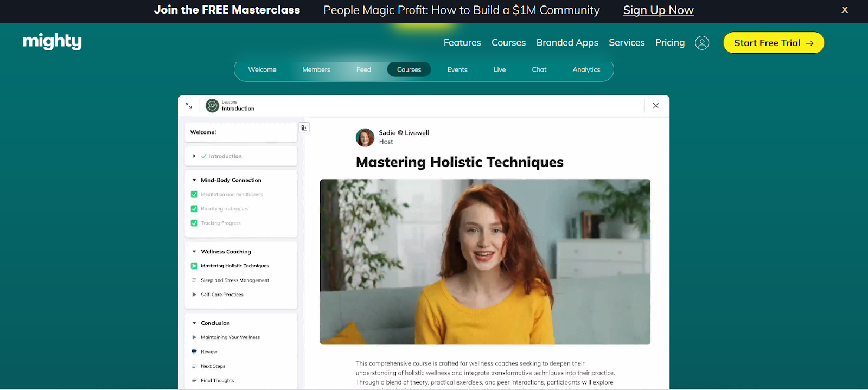Click the Self-Care Practices play icon

point(194,295)
